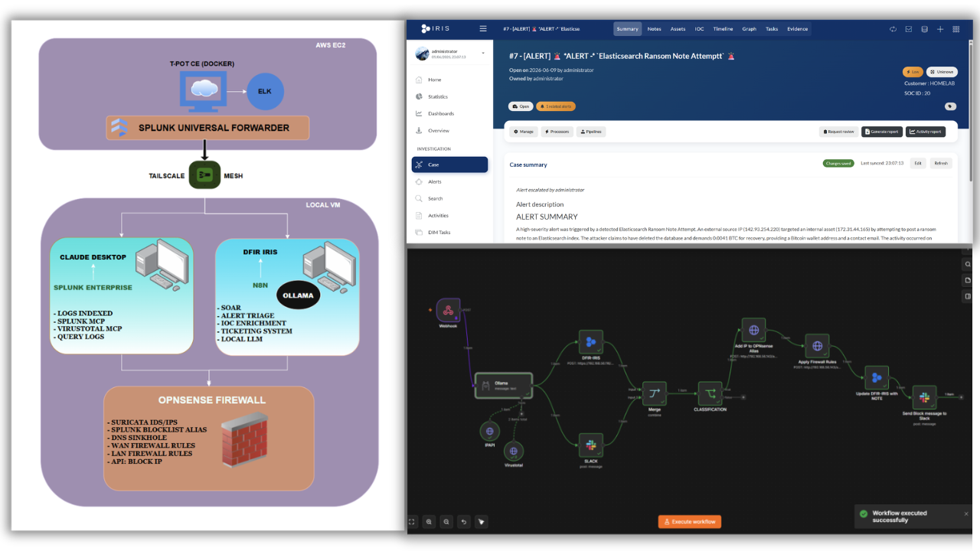The width and height of the screenshot is (980, 551).
Task: Click the IRIS logo
Action: [x=436, y=28]
